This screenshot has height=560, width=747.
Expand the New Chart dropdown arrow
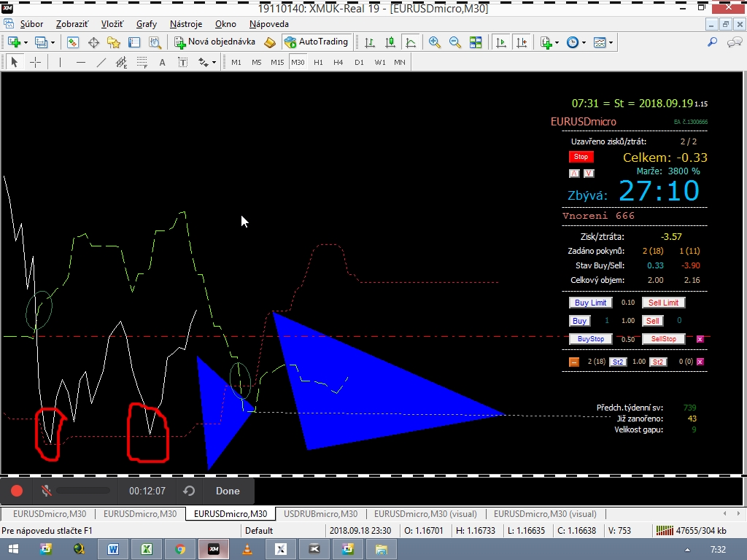click(x=26, y=43)
